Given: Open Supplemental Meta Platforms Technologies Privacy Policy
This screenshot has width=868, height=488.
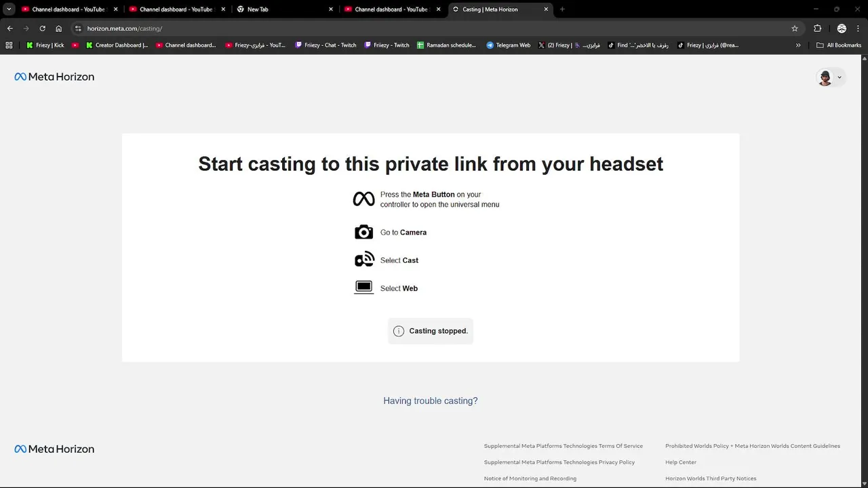Looking at the screenshot, I should [559, 462].
